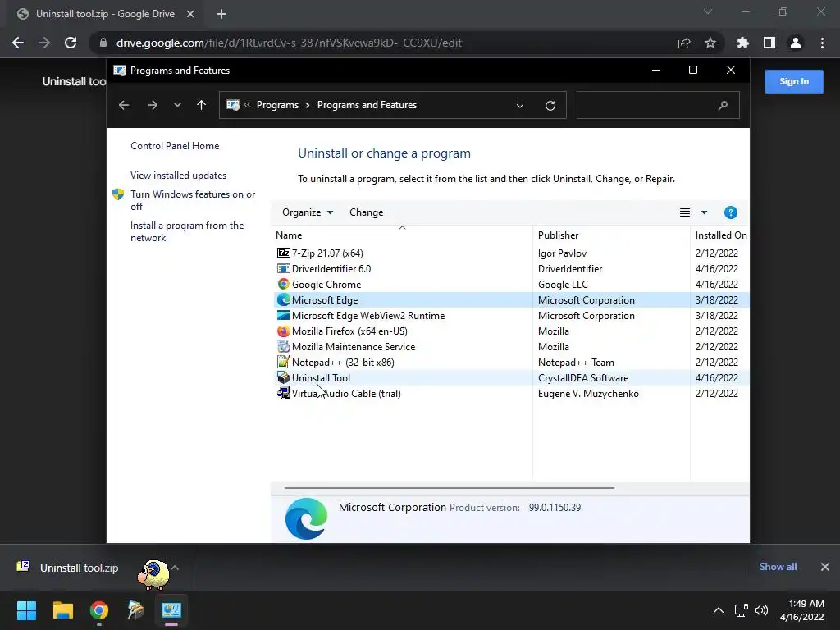This screenshot has height=630, width=840.
Task: Sort by the Name column header
Action: click(402, 235)
